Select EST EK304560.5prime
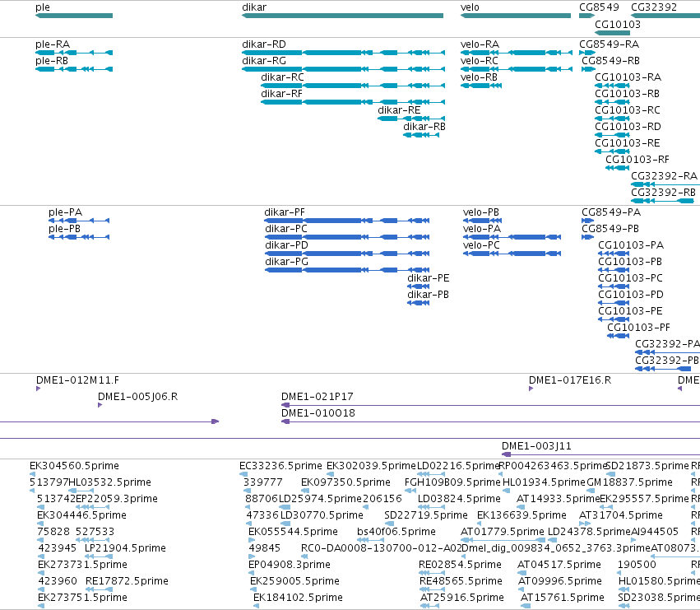Image resolution: width=700 pixels, height=610 pixels. 74,466
